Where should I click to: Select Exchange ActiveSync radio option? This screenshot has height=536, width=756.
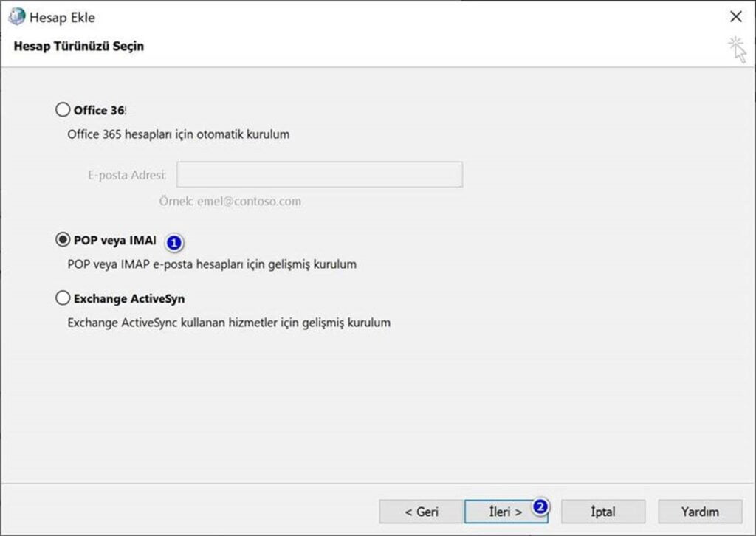63,298
